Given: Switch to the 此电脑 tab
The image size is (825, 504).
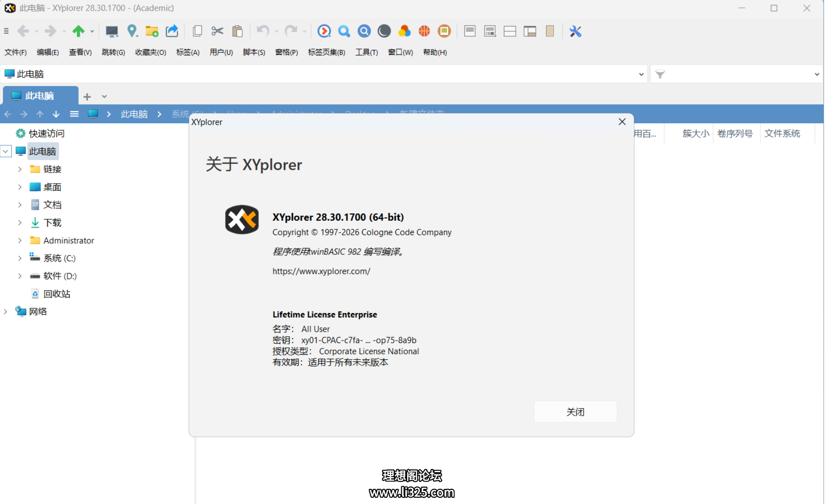Looking at the screenshot, I should point(40,96).
